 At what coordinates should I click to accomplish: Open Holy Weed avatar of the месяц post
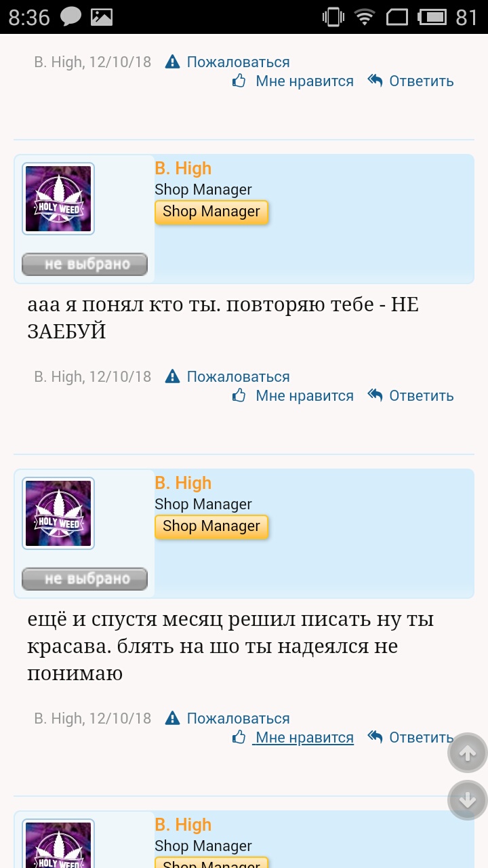[58, 513]
